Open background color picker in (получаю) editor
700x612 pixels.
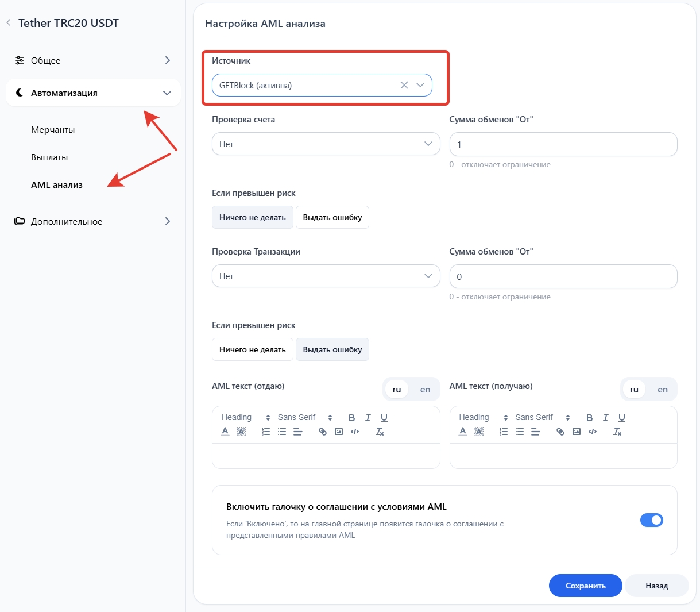click(x=479, y=432)
